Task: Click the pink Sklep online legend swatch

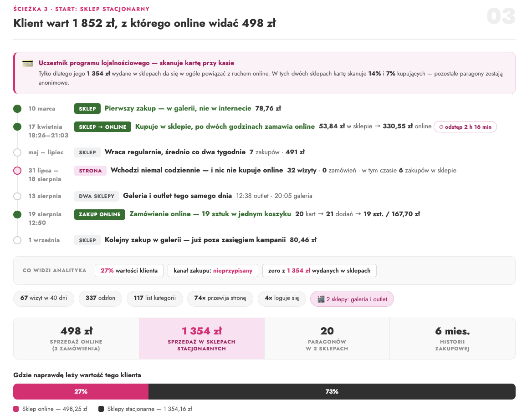Action: pos(16,409)
